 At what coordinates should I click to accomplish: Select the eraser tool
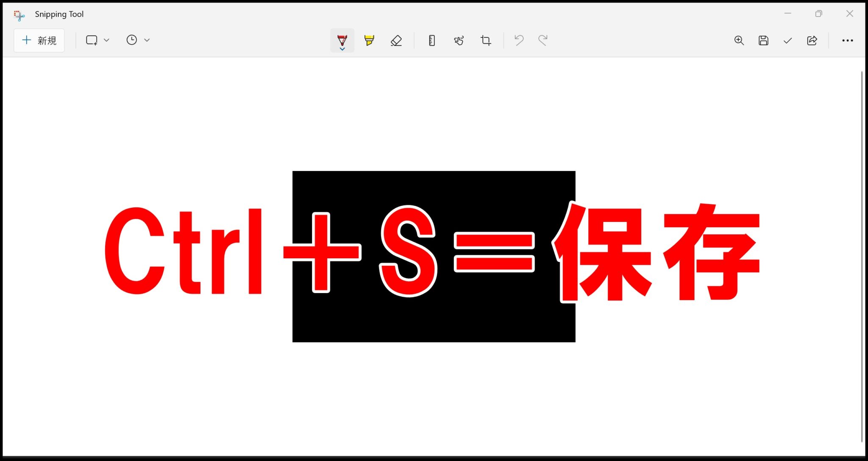pyautogui.click(x=396, y=40)
